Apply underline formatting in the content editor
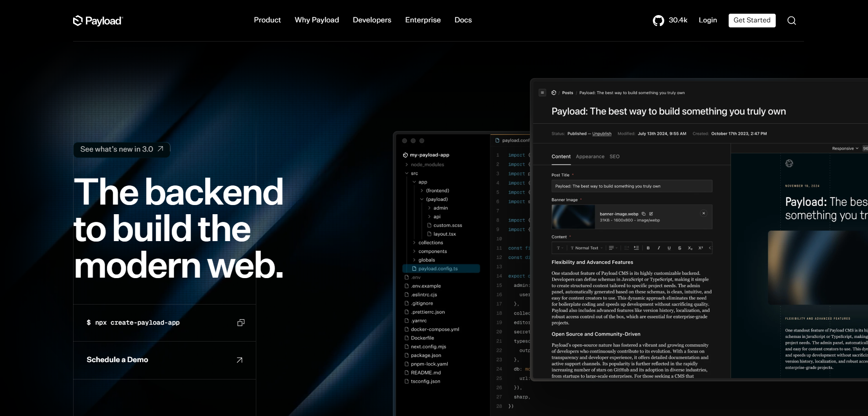The image size is (868, 416). point(669,248)
